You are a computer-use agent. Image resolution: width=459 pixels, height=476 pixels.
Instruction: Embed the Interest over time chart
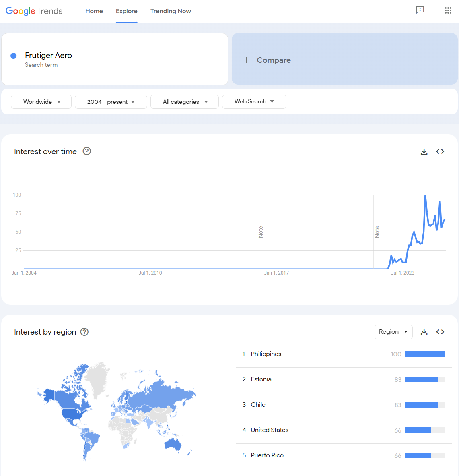(x=440, y=151)
